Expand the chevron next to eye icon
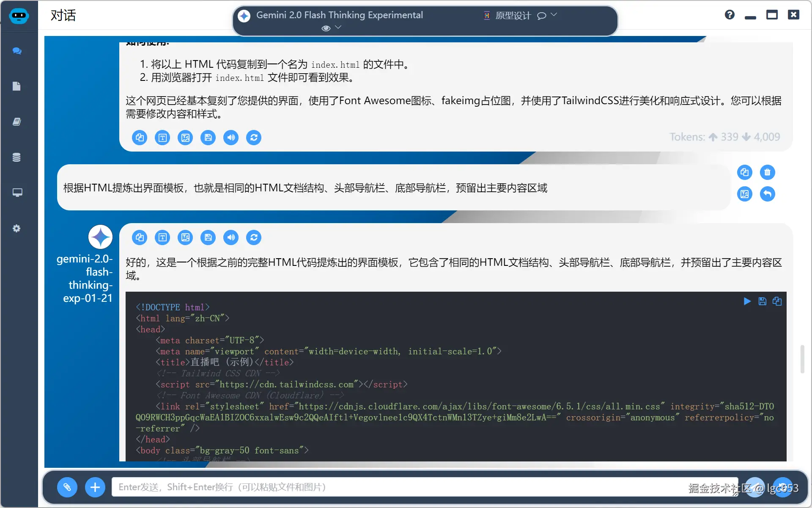The width and height of the screenshot is (812, 508). click(x=338, y=27)
